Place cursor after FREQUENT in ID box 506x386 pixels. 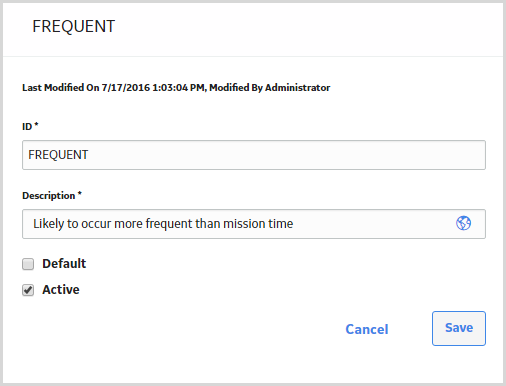click(89, 155)
